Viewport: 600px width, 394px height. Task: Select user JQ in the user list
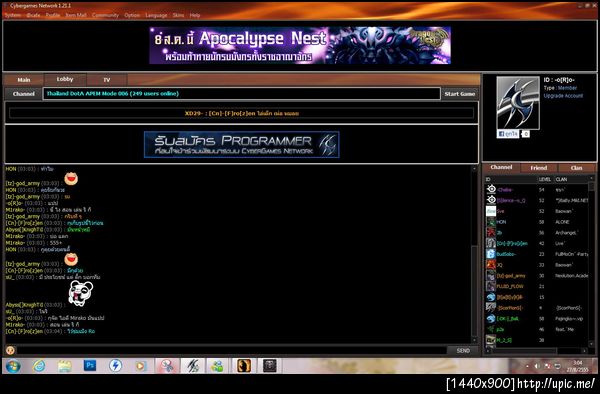tap(537, 265)
